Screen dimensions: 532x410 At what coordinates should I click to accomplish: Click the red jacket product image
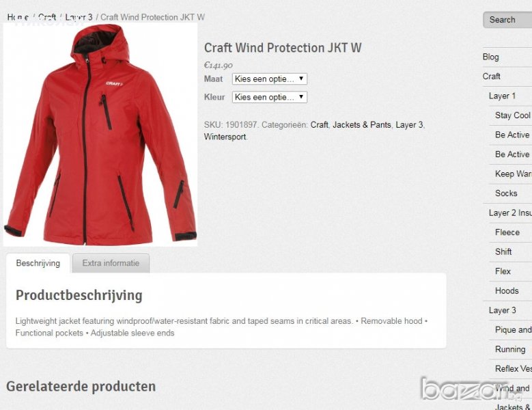[x=100, y=135]
